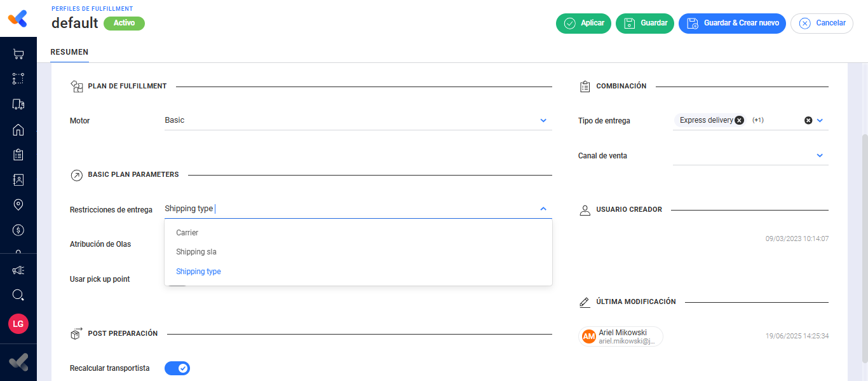Open the shopping cart sidebar icon
The image size is (868, 381).
coord(18,55)
